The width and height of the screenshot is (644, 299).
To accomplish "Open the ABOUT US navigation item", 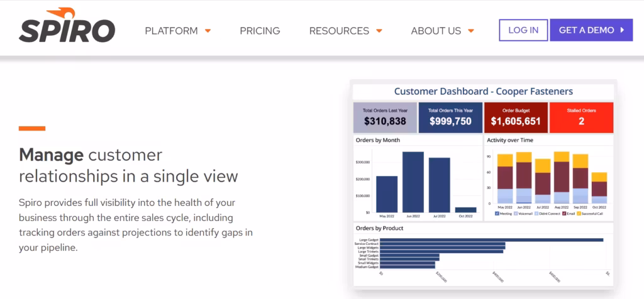I will coord(436,31).
